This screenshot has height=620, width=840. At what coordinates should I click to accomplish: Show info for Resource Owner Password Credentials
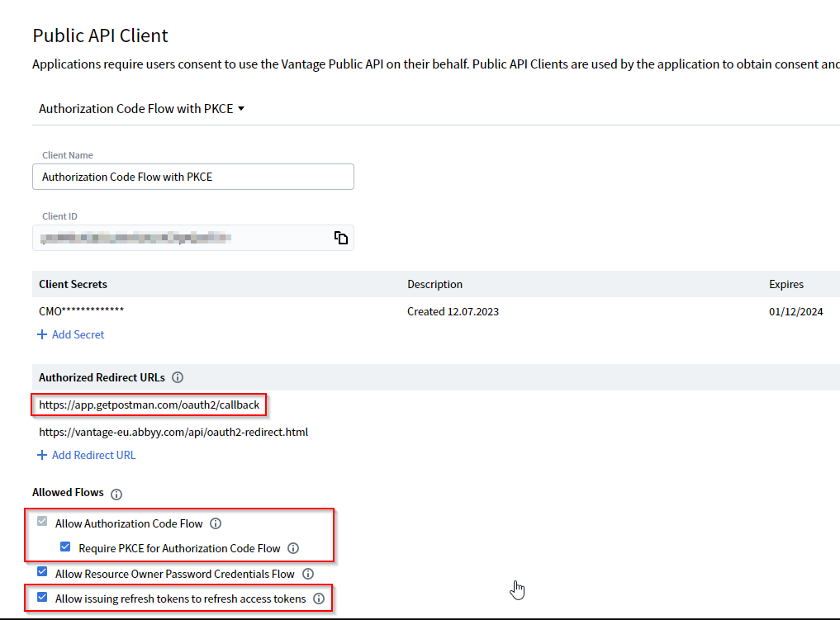(x=308, y=574)
